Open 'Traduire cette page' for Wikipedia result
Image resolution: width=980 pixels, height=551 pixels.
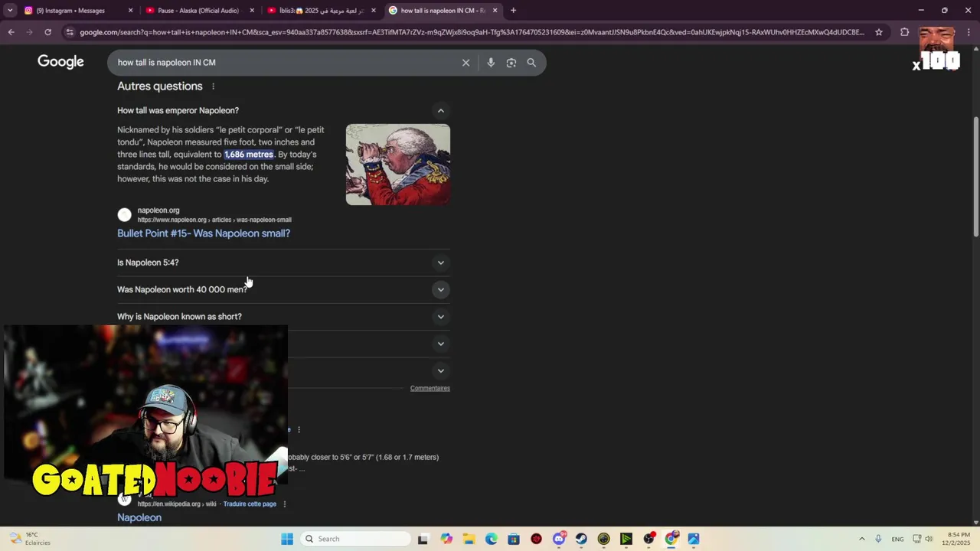click(x=250, y=504)
